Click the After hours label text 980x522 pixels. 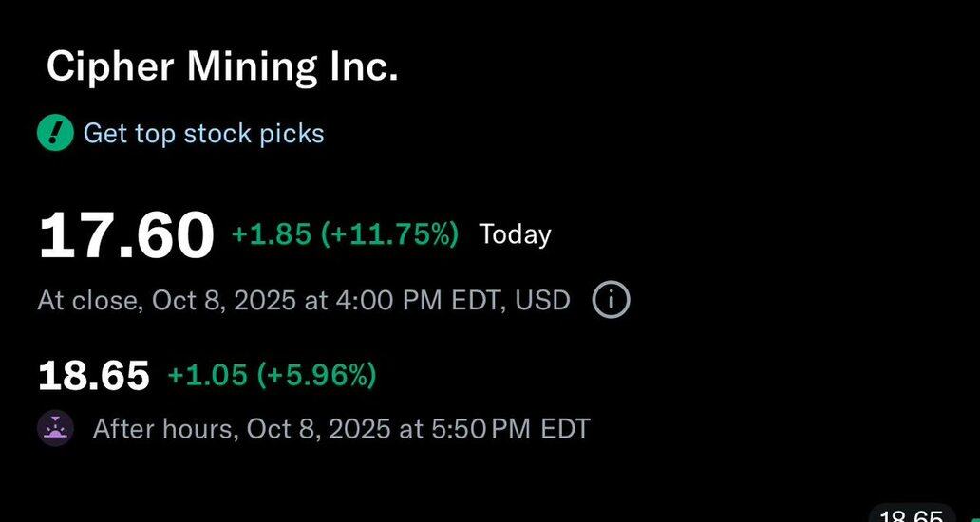coord(163,429)
